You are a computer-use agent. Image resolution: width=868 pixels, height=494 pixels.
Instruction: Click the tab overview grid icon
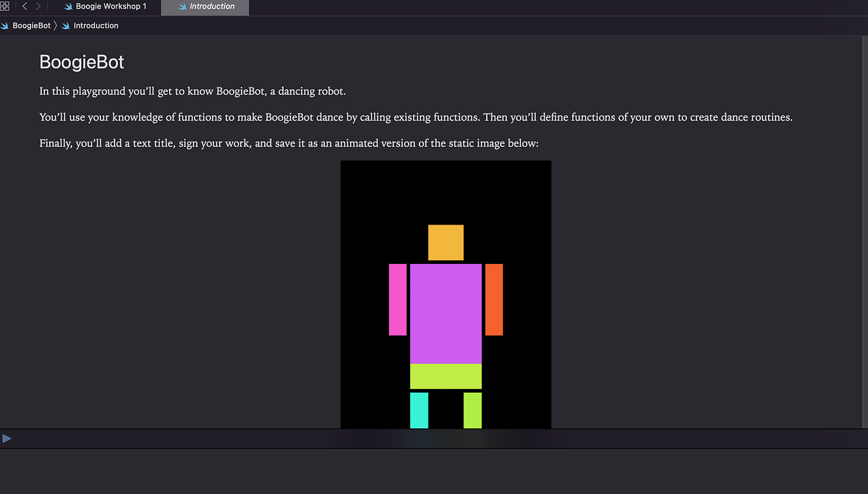point(6,6)
